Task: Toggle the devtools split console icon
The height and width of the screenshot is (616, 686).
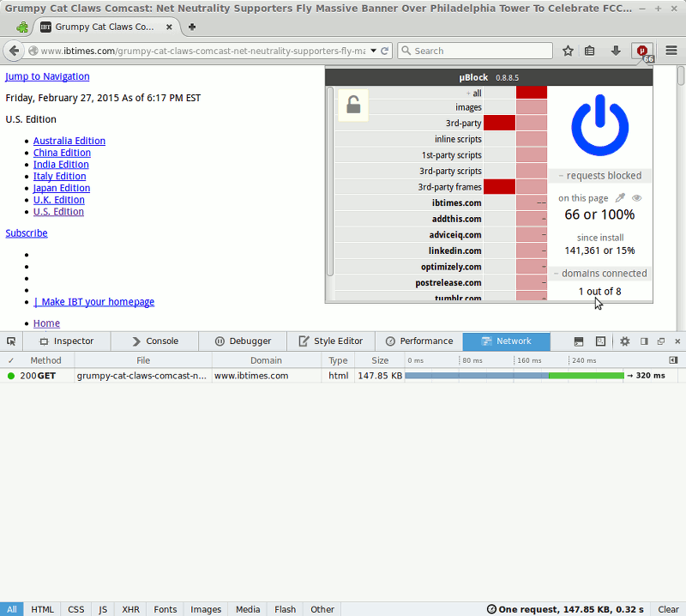Action: pyautogui.click(x=579, y=341)
